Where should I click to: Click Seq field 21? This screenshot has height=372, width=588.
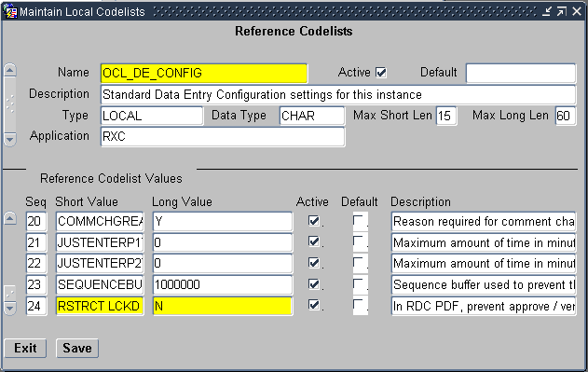[x=36, y=242]
